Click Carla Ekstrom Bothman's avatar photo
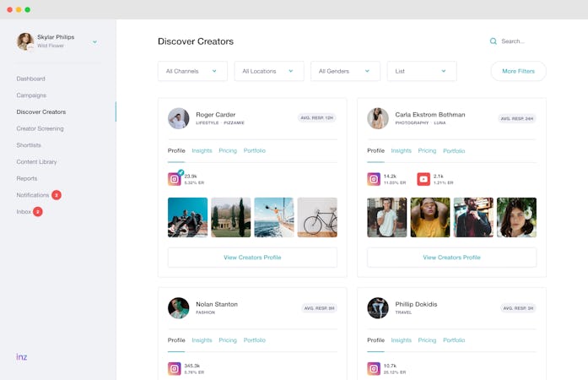Image resolution: width=588 pixels, height=380 pixels. 378,118
